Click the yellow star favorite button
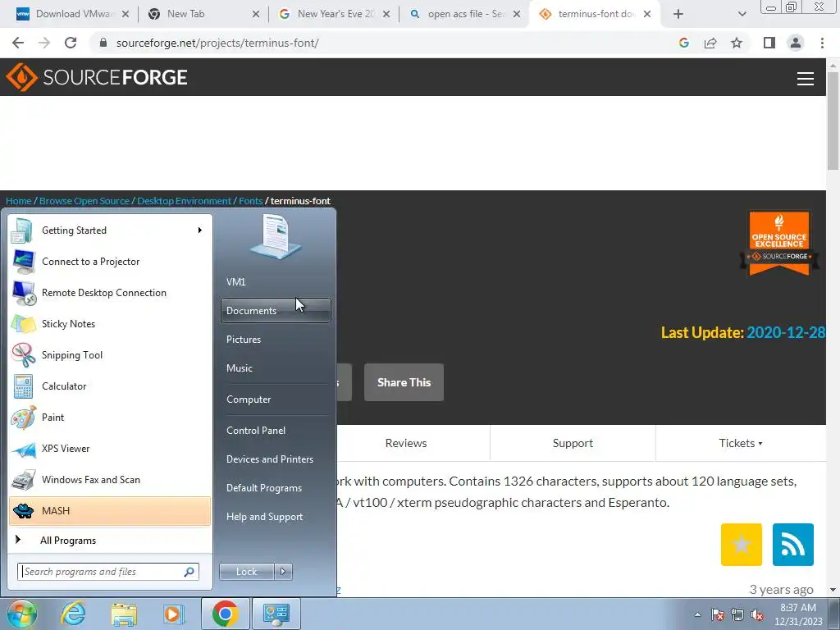The image size is (840, 630). point(742,545)
